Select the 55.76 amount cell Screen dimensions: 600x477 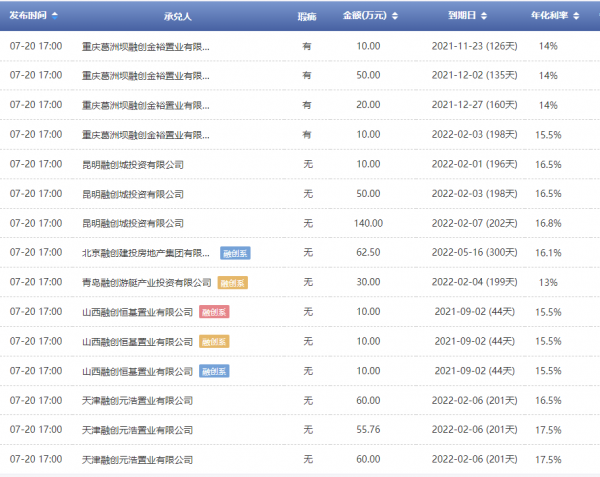(x=368, y=430)
